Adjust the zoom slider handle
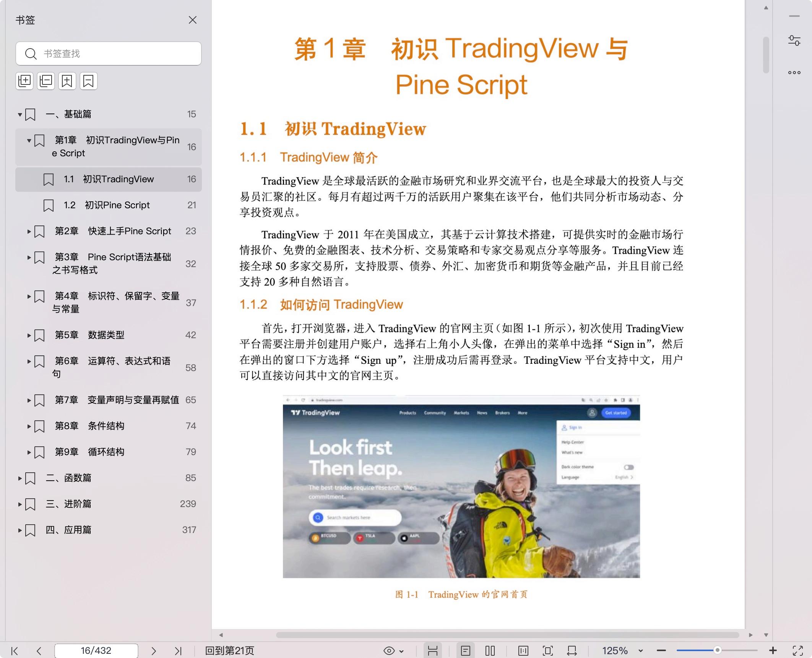Viewport: 812px width, 658px height. [718, 650]
